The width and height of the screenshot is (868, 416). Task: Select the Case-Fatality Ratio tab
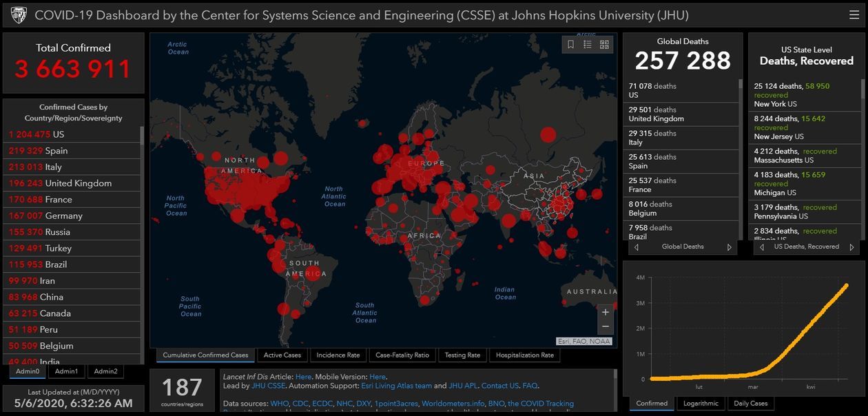(x=402, y=355)
